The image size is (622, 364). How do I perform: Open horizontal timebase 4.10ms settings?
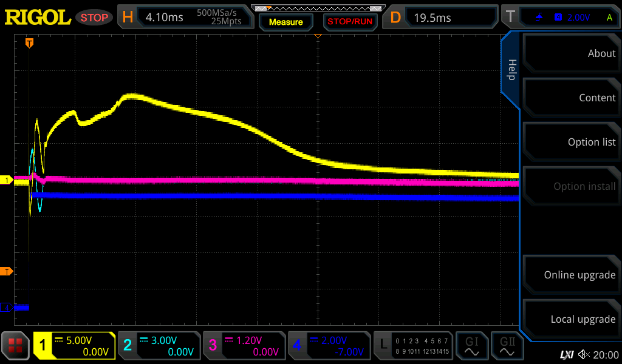tap(186, 17)
